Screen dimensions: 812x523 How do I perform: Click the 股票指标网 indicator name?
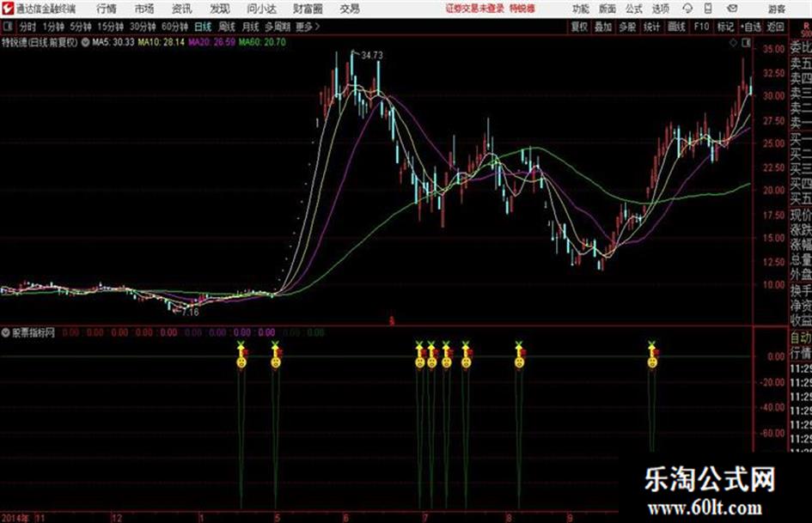(x=34, y=332)
